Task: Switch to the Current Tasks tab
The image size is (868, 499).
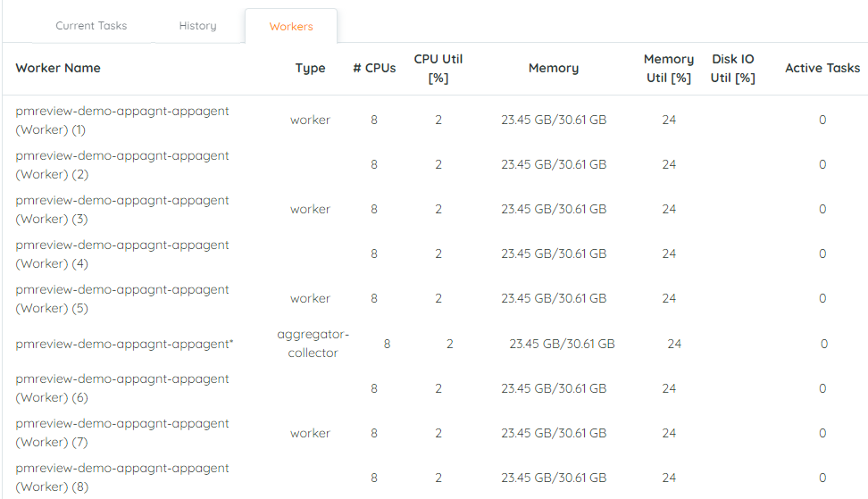Action: 91,26
